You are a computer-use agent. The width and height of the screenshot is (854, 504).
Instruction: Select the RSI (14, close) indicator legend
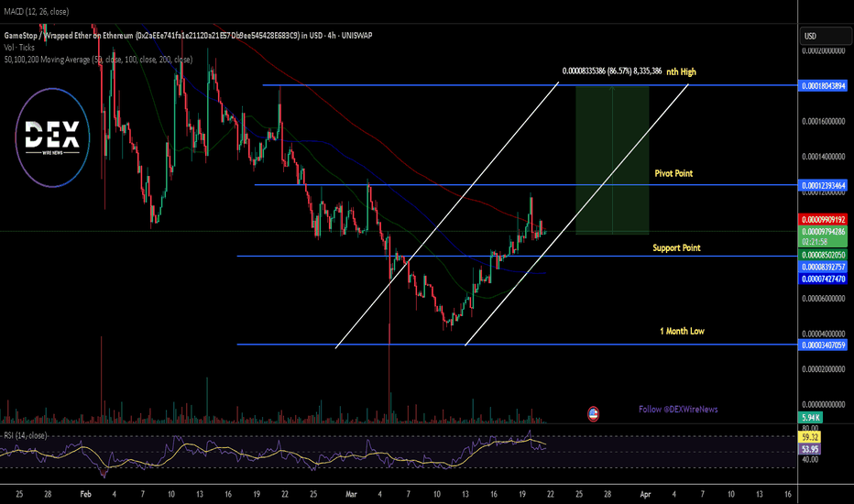pos(25,435)
